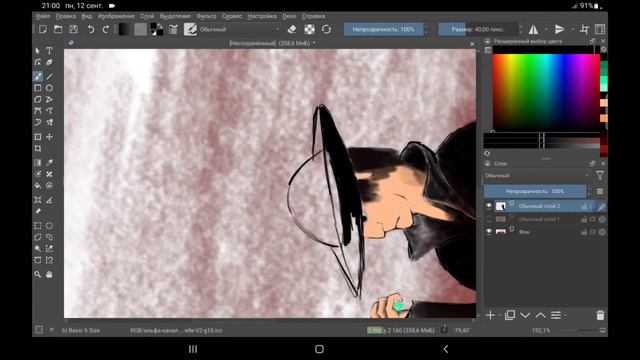This screenshot has width=640, height=360.
Task: Open the pattern fill selector
Action: point(140,29)
